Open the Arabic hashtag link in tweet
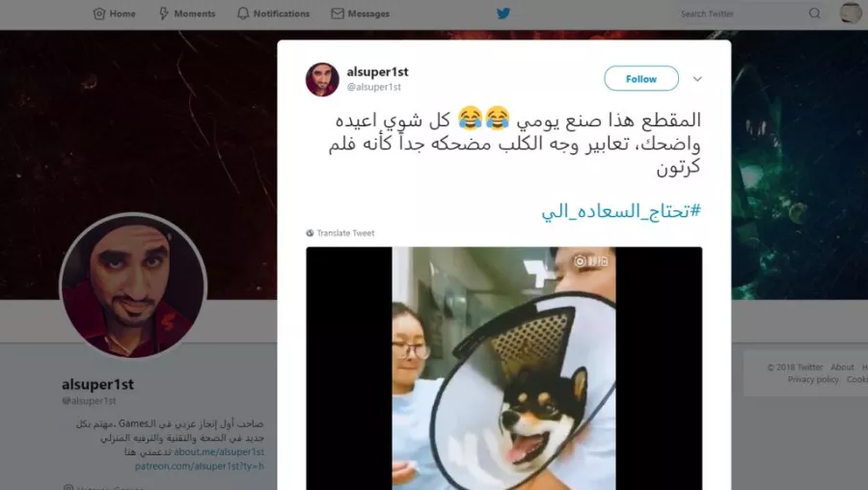This screenshot has width=868, height=490. (x=620, y=211)
